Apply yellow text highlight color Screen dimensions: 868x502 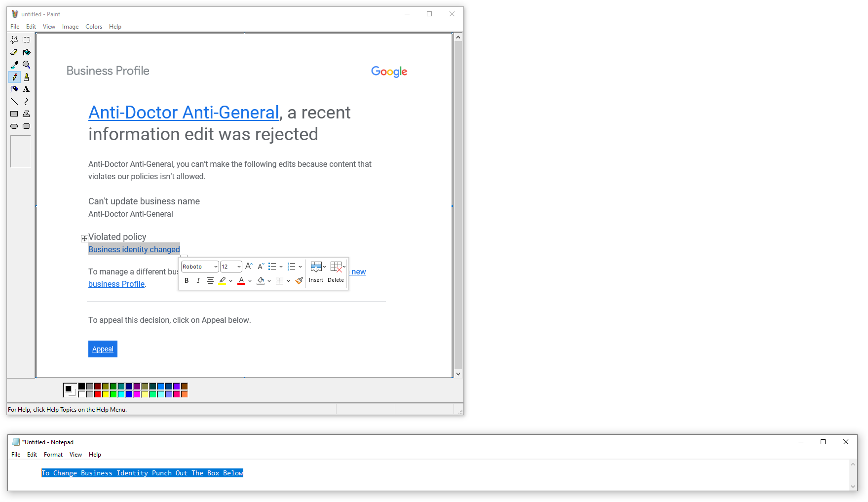222,281
